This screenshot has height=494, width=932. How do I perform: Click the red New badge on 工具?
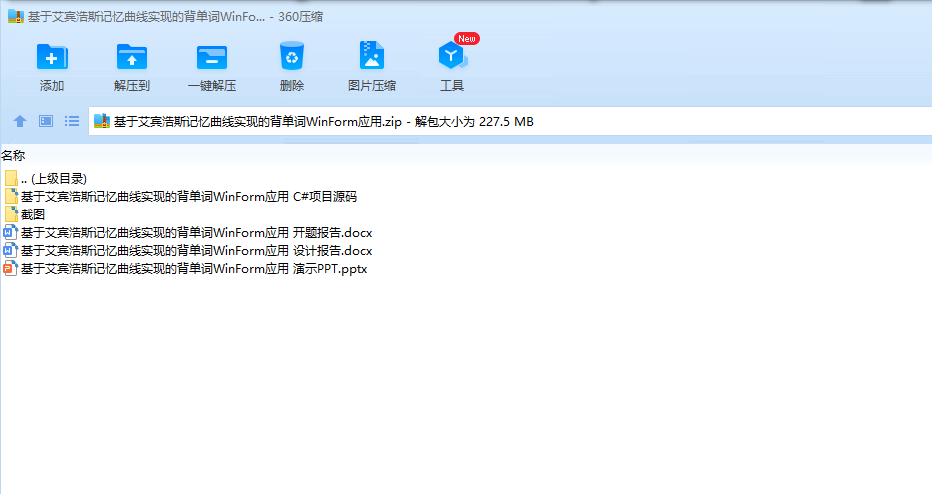pos(467,39)
